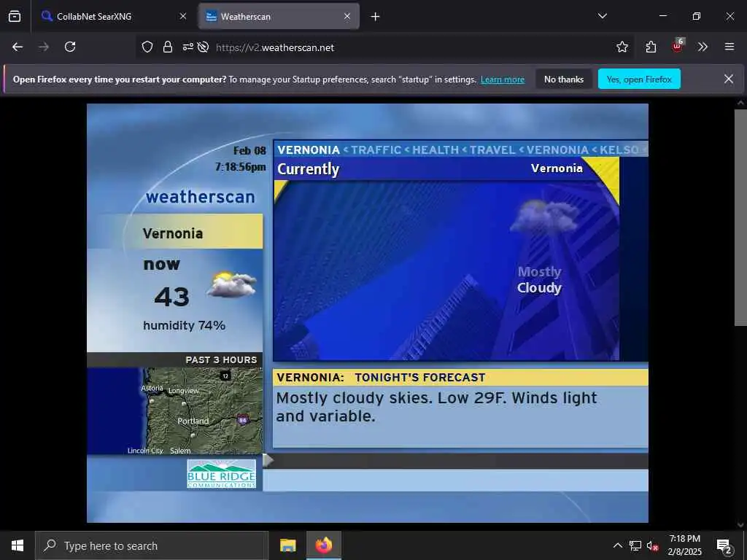The width and height of the screenshot is (747, 560).
Task: Open the notification center icon
Action: (x=724, y=545)
